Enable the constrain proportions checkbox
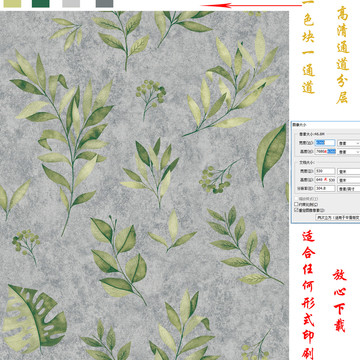The width and height of the screenshot is (360, 360). [296, 204]
